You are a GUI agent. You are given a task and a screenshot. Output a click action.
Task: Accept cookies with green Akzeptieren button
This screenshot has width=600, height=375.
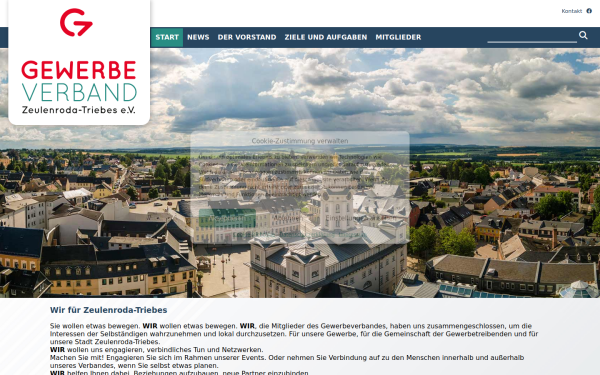pyautogui.click(x=227, y=218)
